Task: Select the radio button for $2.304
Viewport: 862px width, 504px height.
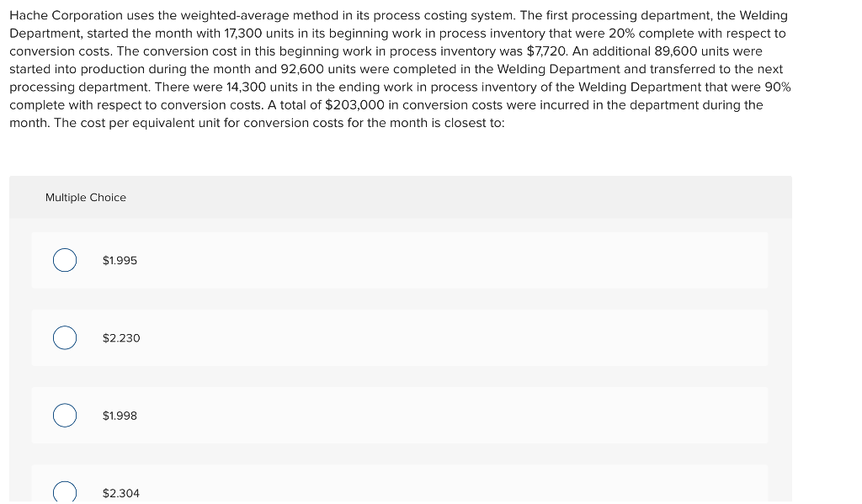Action: point(65,491)
